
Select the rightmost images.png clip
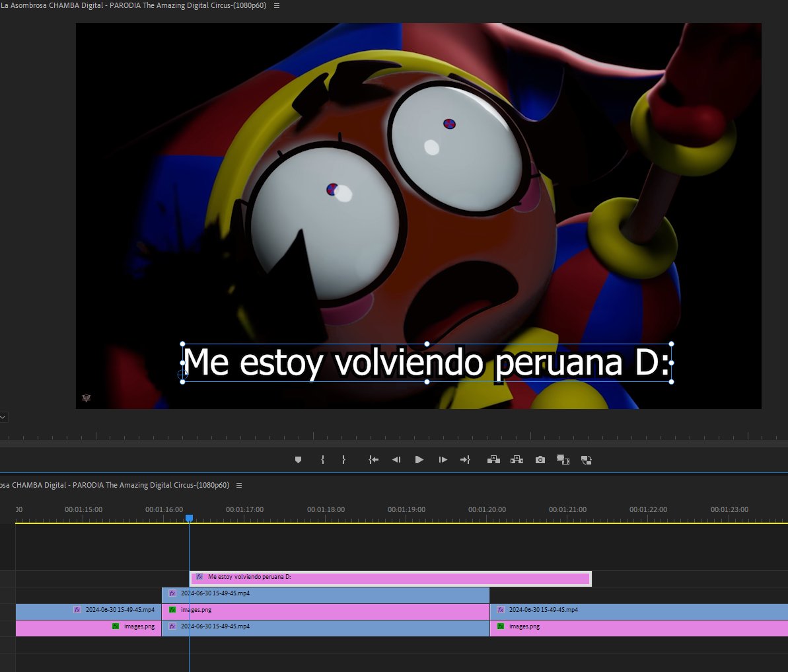(639, 628)
